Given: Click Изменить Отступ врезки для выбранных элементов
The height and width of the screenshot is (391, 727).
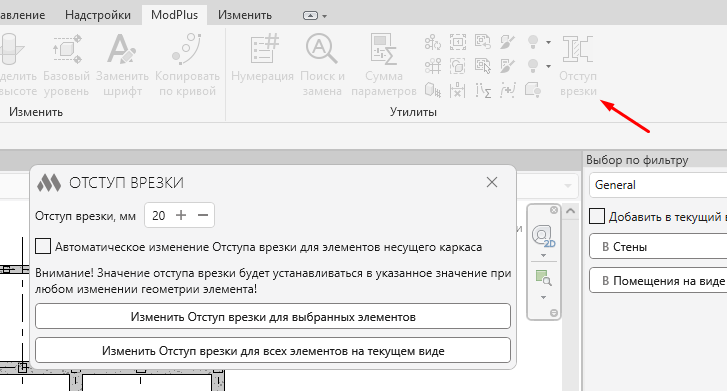Looking at the screenshot, I should click(x=273, y=317).
